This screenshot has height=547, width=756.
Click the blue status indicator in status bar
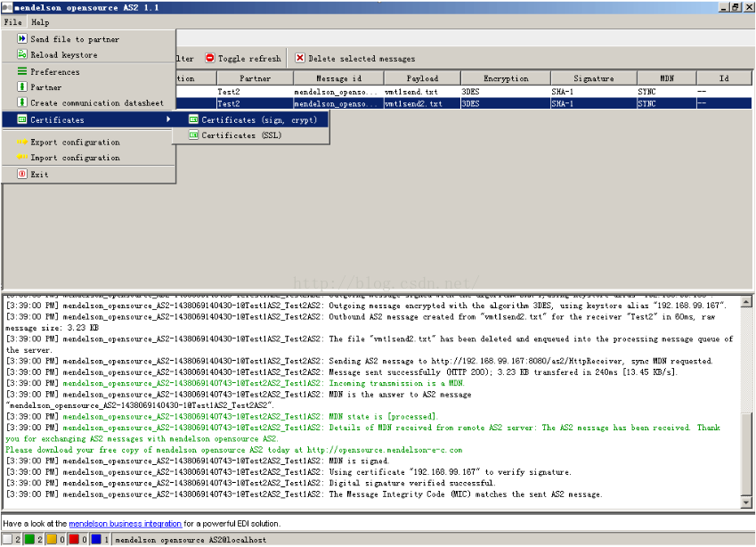pyautogui.click(x=96, y=539)
